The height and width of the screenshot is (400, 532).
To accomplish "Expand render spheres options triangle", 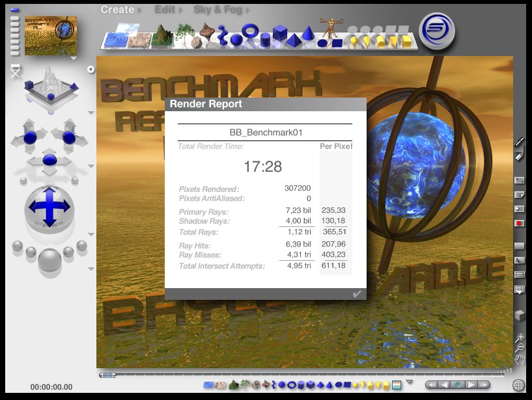I will click(x=91, y=269).
